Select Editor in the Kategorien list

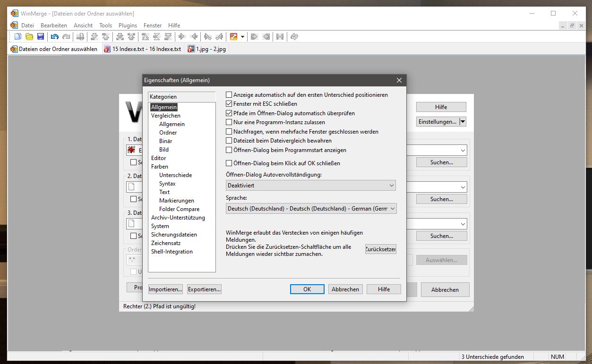tap(159, 158)
